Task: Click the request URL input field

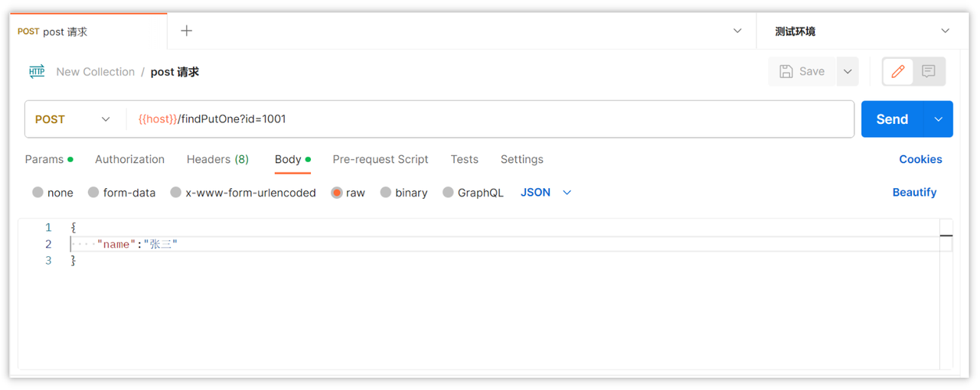Action: click(490, 119)
